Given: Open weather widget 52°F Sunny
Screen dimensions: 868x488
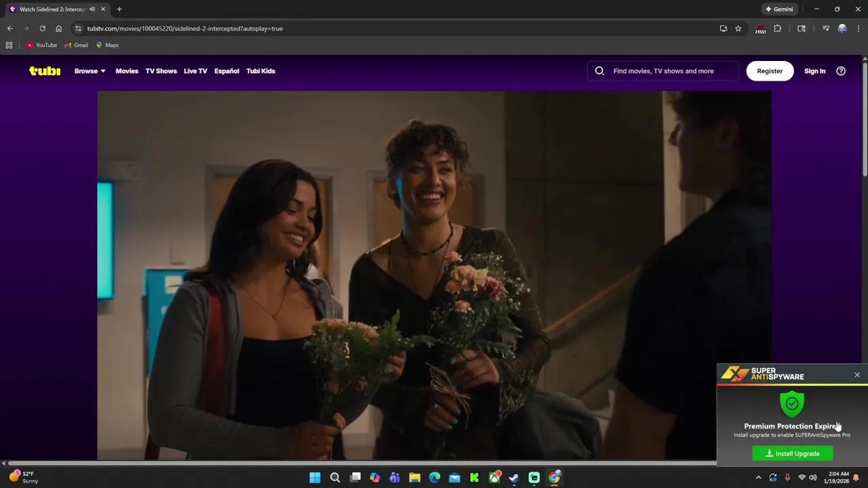Looking at the screenshot, I should tap(23, 477).
